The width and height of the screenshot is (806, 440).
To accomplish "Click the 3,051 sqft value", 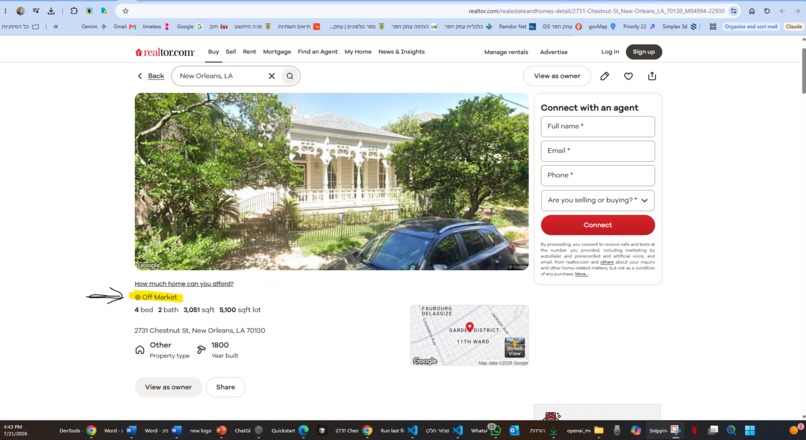I will point(199,310).
